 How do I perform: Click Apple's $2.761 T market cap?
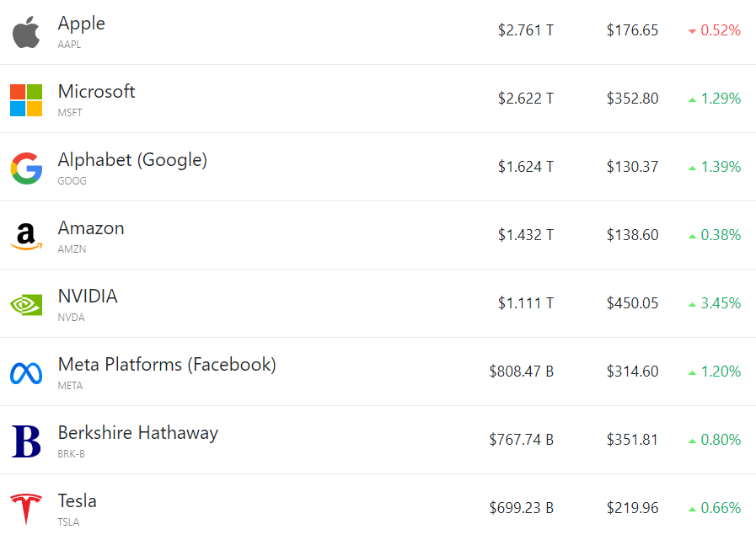525,30
